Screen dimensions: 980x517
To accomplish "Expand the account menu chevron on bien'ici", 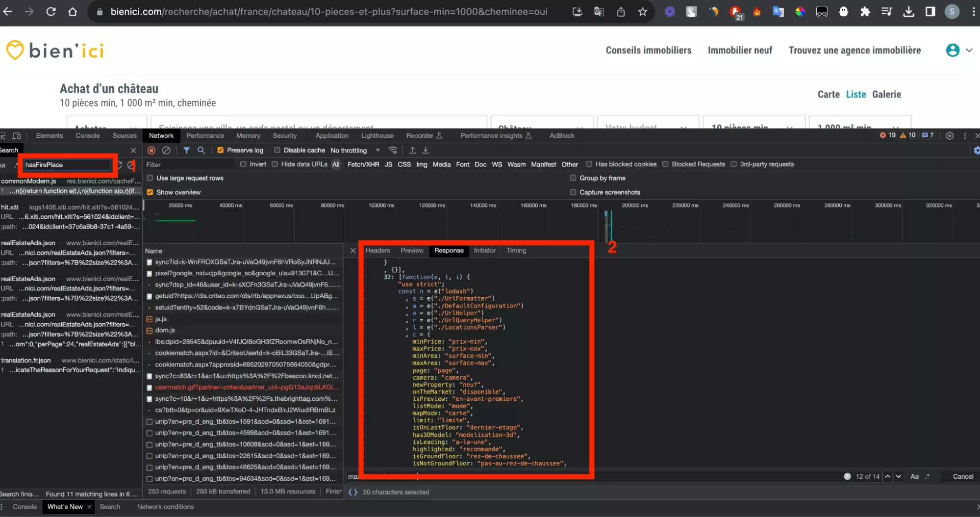I will (970, 50).
